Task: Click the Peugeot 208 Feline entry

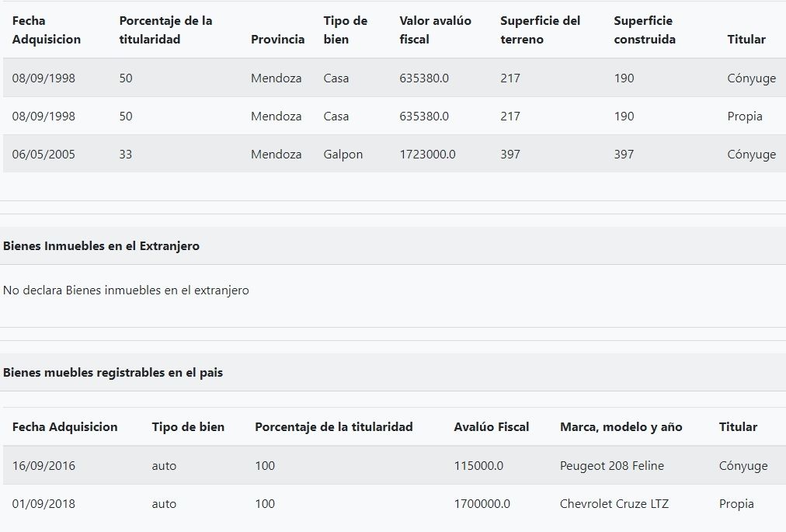Action: point(611,466)
